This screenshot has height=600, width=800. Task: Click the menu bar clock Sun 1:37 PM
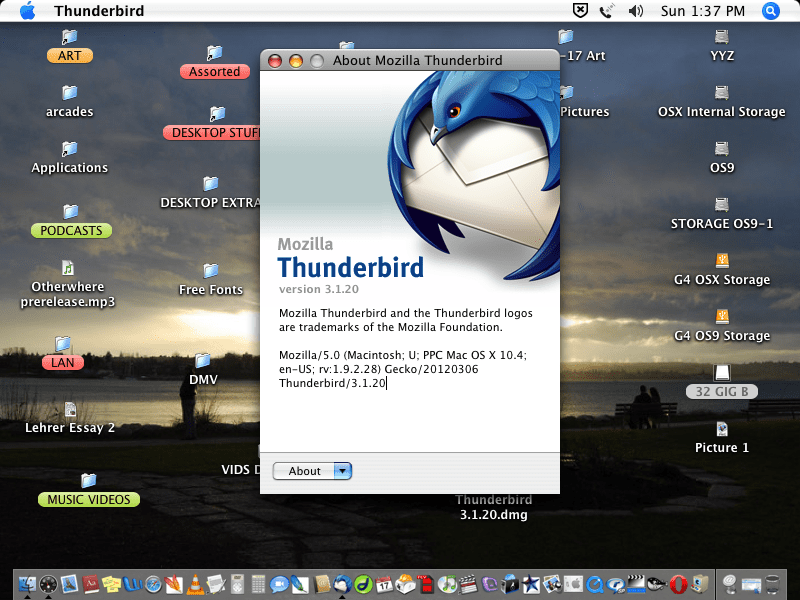(703, 11)
